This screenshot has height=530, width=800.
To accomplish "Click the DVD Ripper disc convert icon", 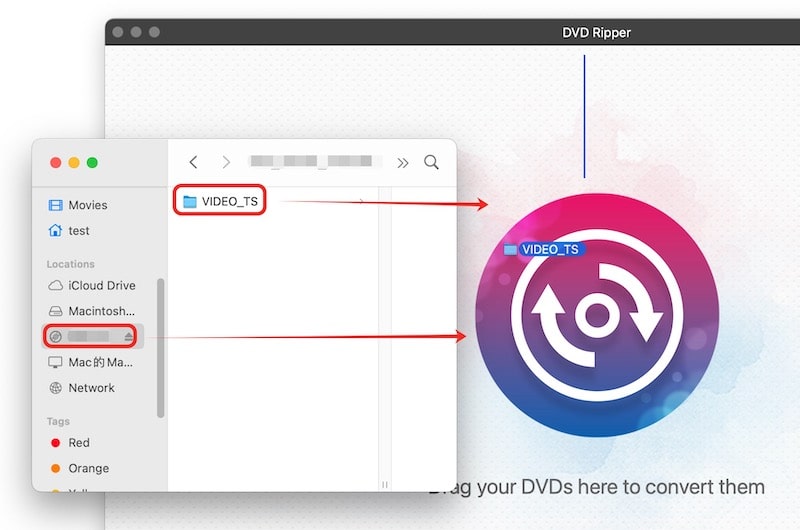I will tap(597, 315).
